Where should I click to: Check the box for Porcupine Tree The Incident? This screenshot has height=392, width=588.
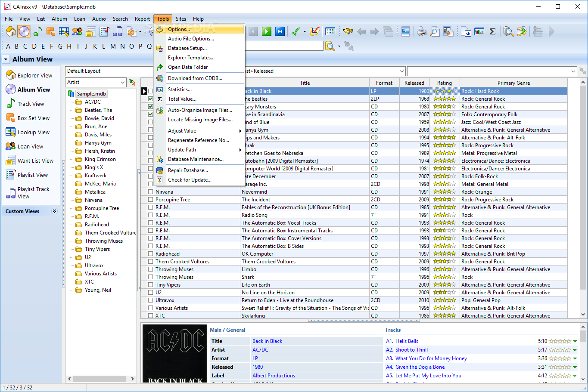[x=150, y=200]
